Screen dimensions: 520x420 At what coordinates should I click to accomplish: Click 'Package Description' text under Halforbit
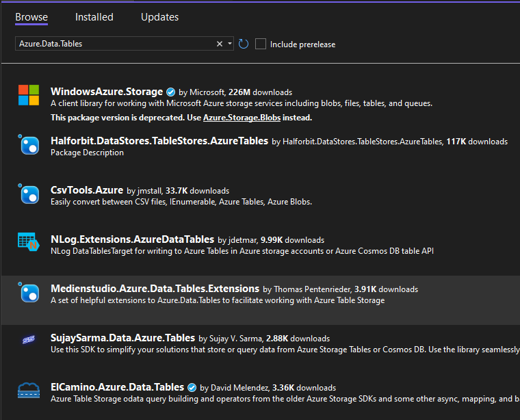pyautogui.click(x=87, y=153)
